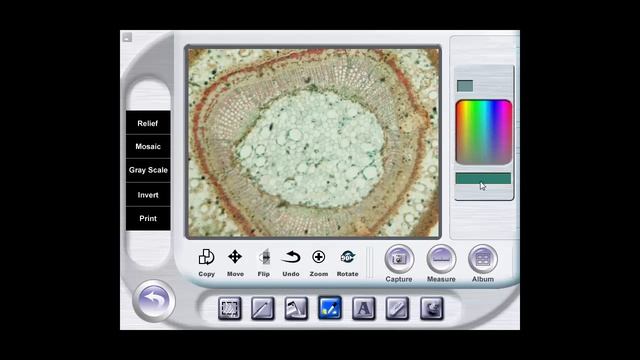This screenshot has width=640, height=360.
Task: Select the pencil drawing tool
Action: tap(263, 308)
